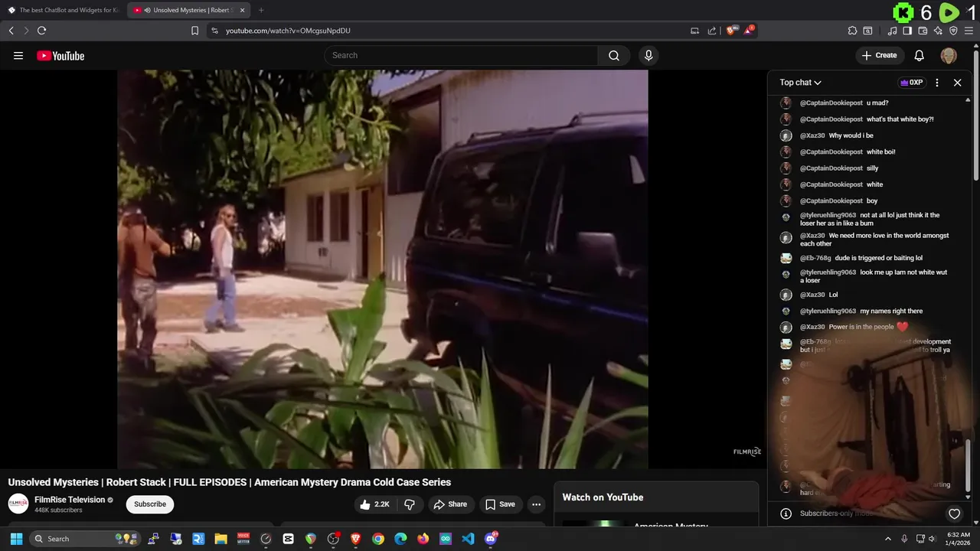Close the Unsolved Mysteries tab
980x551 pixels.
243,10
